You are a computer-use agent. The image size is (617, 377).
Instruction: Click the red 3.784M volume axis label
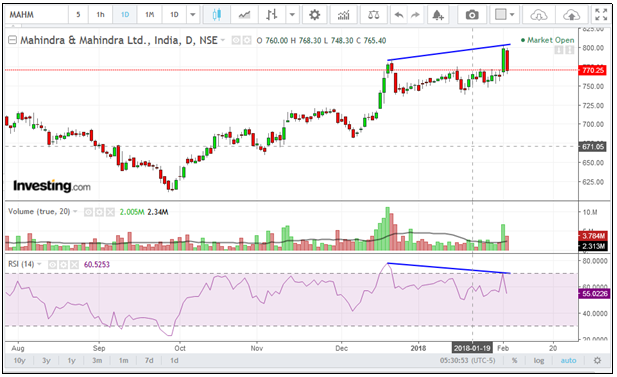click(593, 236)
